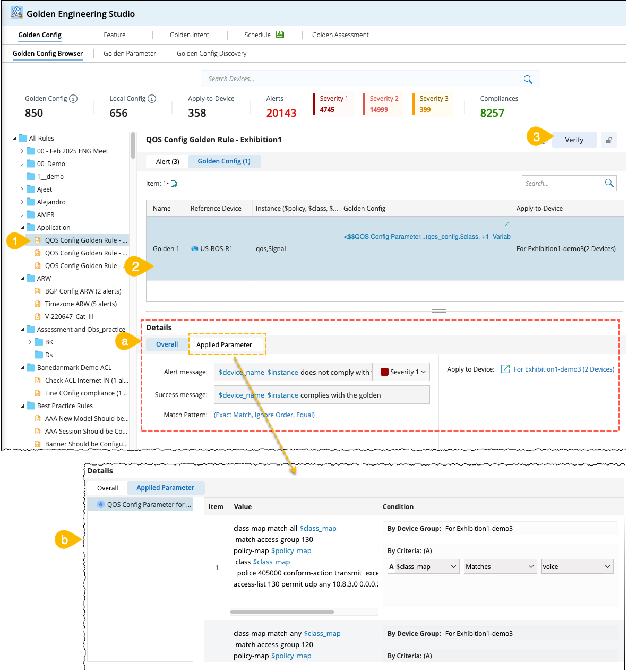
Task: Click the Severity 3 alert count box
Action: [434, 104]
